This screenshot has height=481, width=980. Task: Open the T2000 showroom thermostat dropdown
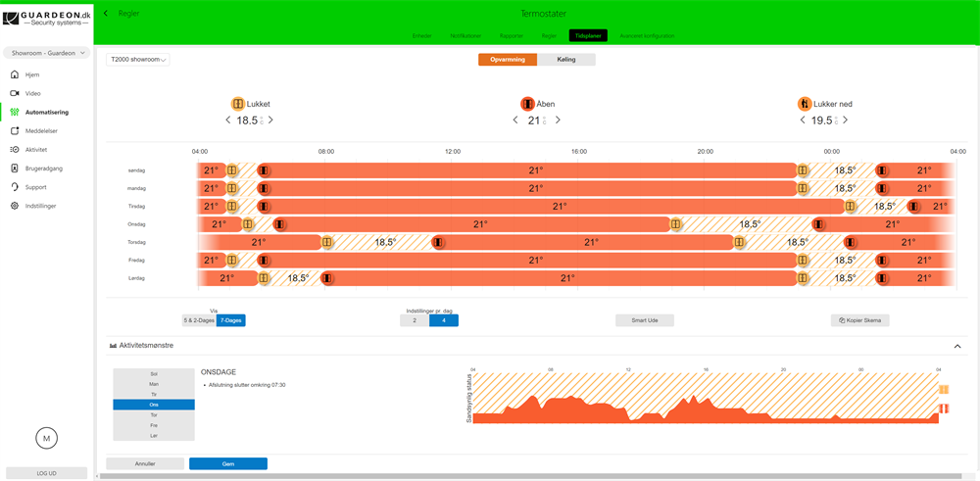[137, 60]
